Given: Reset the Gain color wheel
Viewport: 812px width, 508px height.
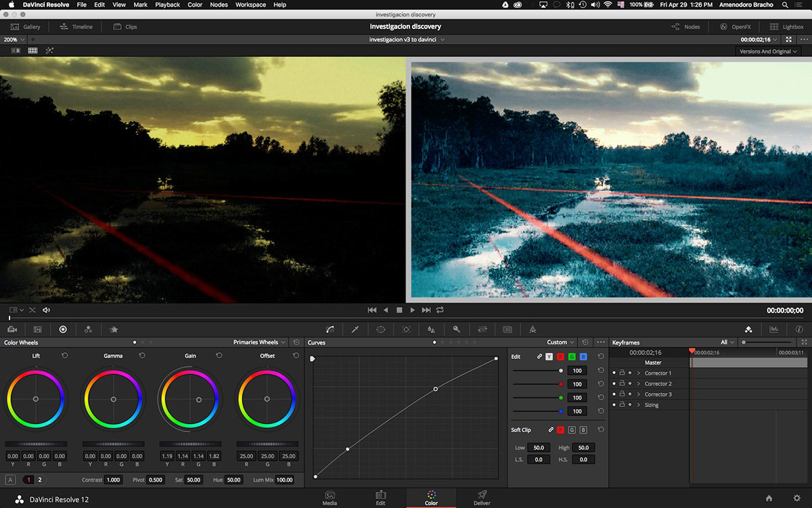Looking at the screenshot, I should (219, 355).
